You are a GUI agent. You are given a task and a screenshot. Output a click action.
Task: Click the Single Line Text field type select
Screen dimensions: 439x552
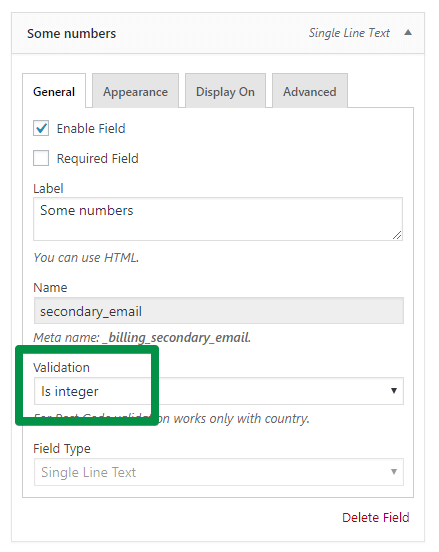(219, 472)
